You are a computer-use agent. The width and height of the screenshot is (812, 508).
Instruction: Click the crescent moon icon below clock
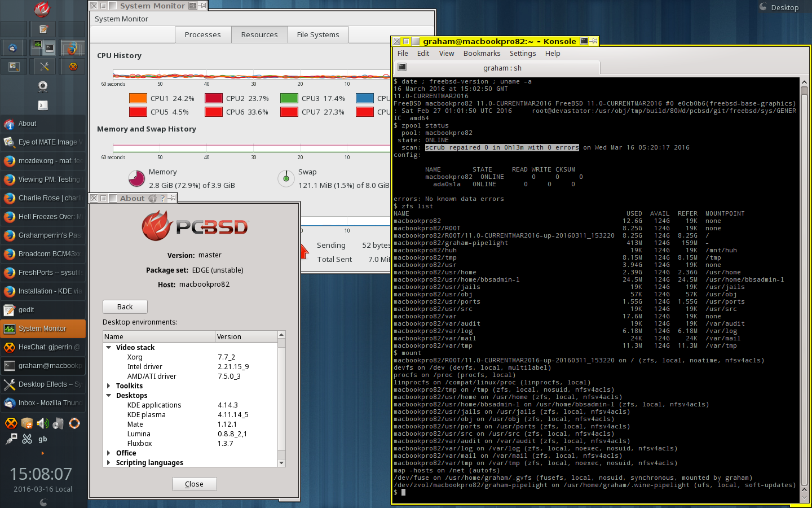click(43, 502)
